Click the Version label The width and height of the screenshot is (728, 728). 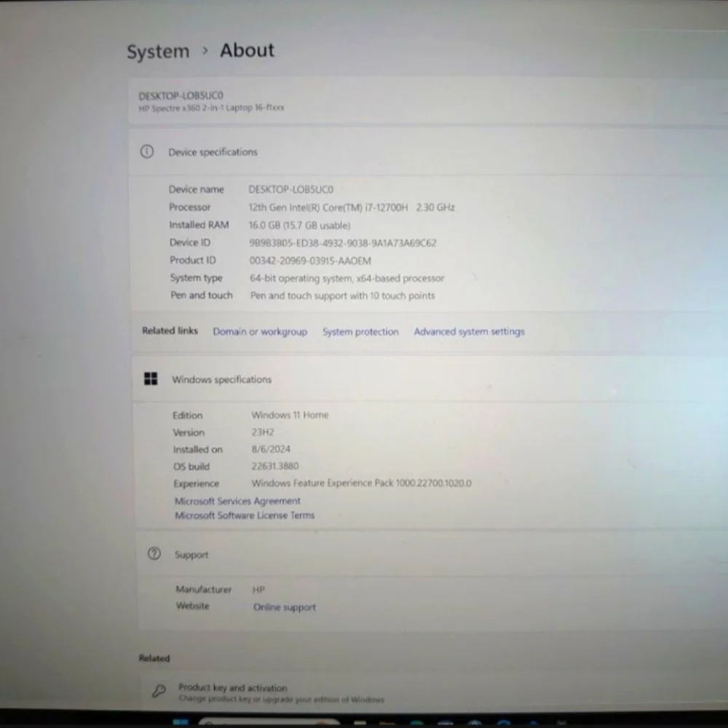tap(189, 432)
